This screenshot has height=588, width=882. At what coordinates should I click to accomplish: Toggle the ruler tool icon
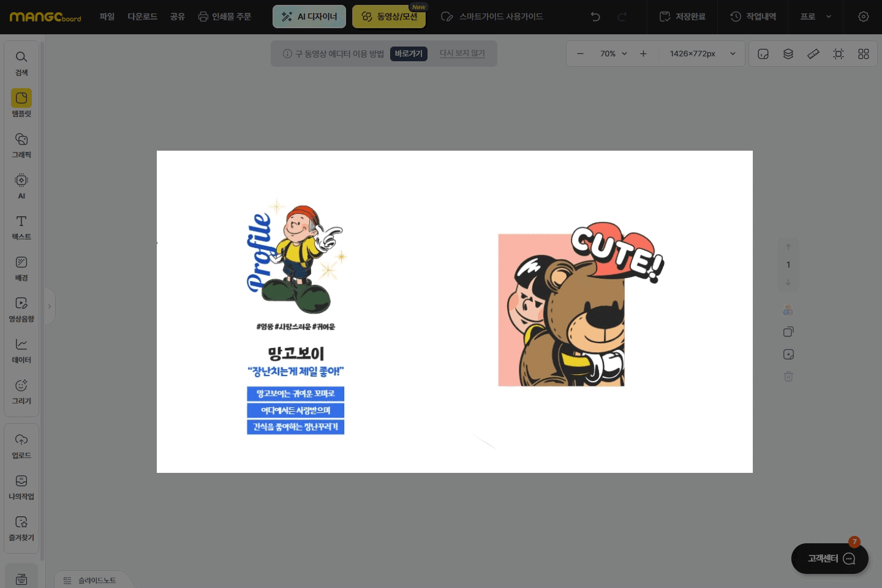tap(813, 54)
